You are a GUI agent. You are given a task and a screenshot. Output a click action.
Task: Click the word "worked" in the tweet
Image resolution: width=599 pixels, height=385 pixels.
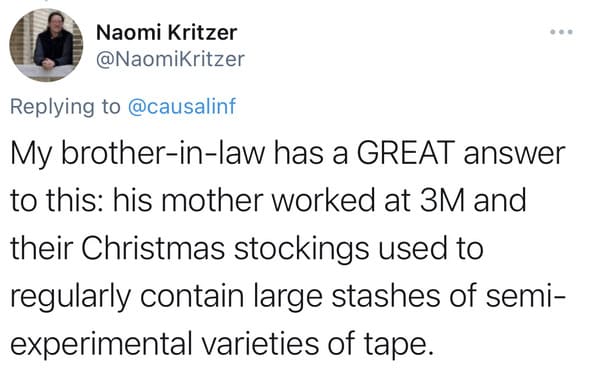(324, 201)
